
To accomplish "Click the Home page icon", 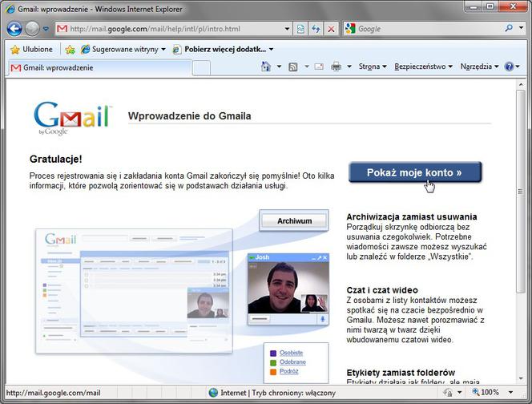I will pos(266,67).
